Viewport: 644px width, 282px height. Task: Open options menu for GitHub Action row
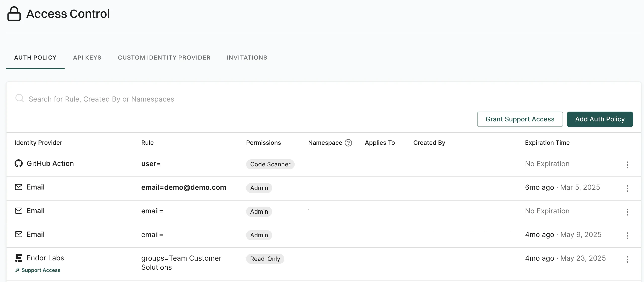click(627, 165)
